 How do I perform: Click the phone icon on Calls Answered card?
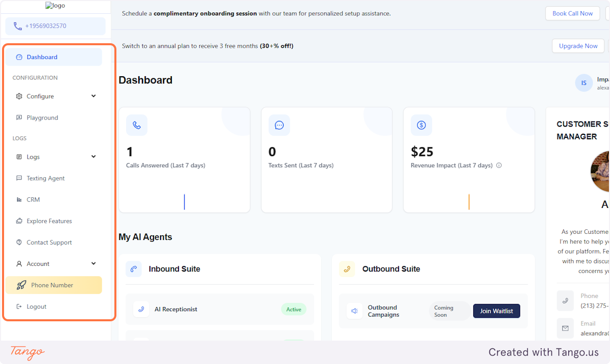click(136, 125)
